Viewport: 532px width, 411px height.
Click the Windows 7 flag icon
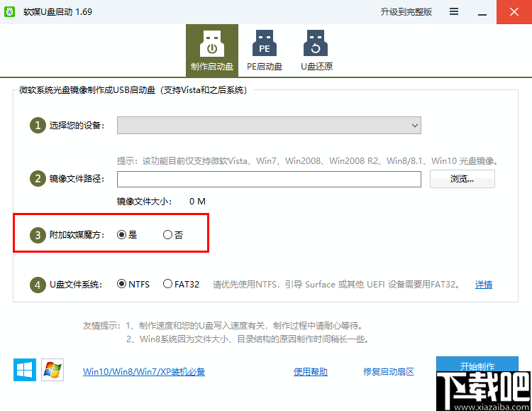(x=52, y=370)
